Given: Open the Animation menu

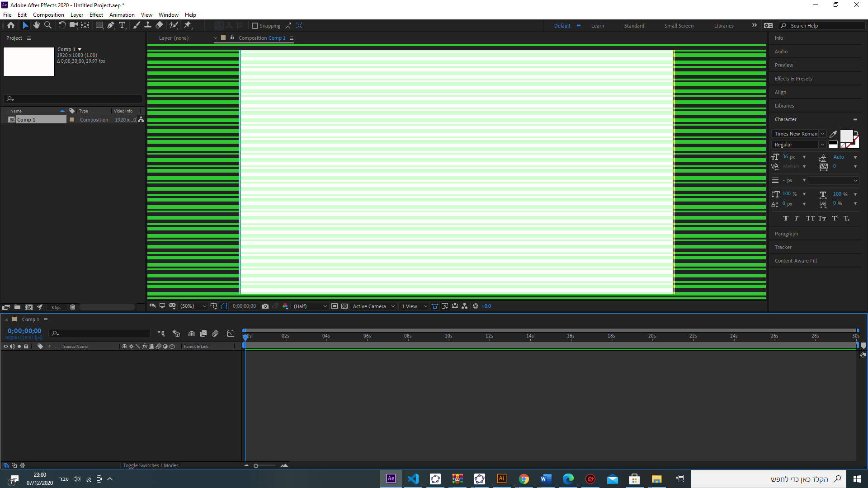Looking at the screenshot, I should (122, 15).
